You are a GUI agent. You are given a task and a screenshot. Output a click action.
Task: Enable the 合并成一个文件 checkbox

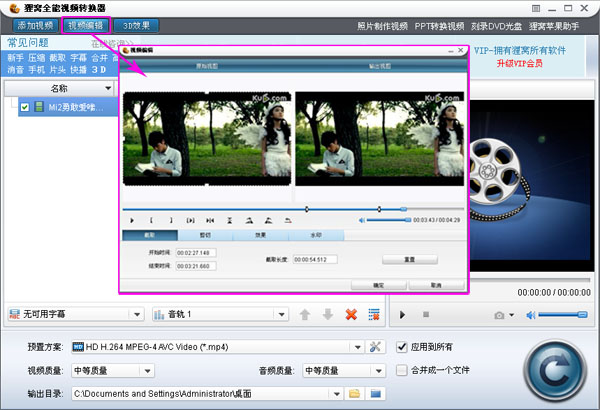[403, 370]
